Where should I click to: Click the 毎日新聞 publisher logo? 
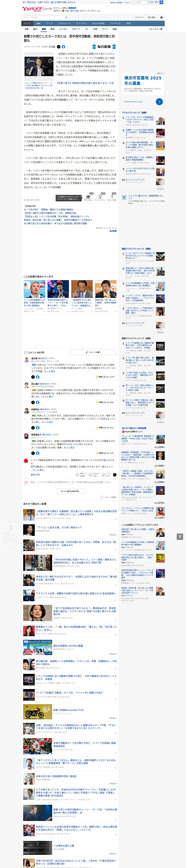(104, 47)
